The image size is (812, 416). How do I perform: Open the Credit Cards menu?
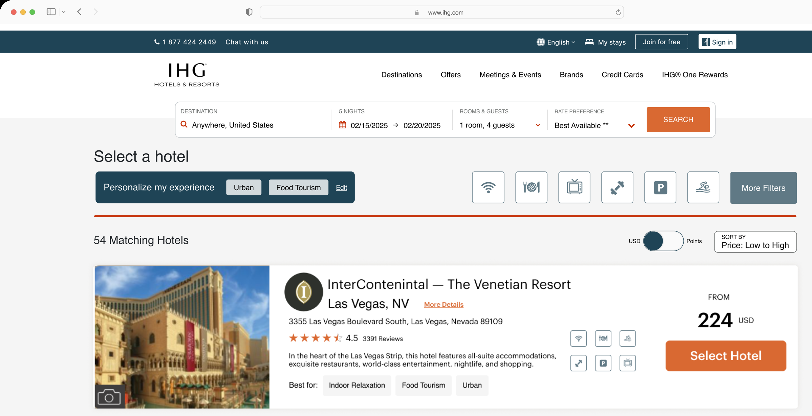pos(622,75)
